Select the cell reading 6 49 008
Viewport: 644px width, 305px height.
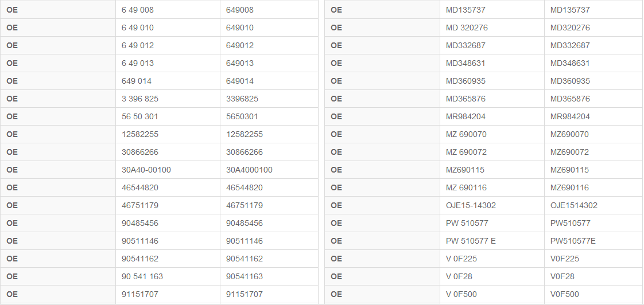(168, 10)
